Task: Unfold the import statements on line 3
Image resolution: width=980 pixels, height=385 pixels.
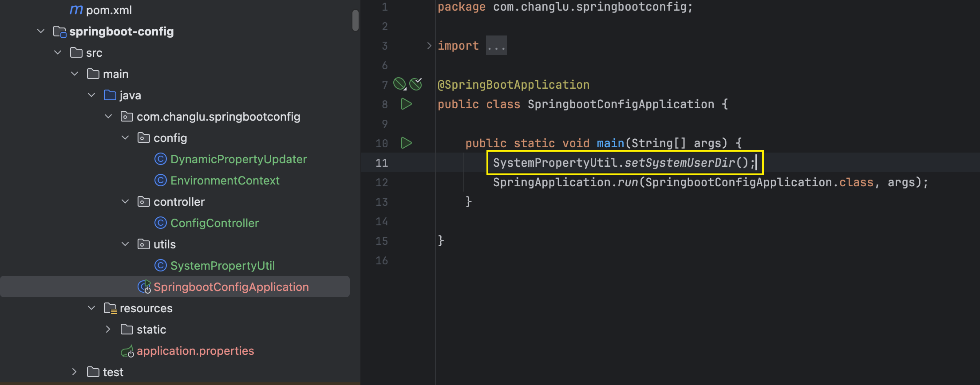Action: click(429, 46)
